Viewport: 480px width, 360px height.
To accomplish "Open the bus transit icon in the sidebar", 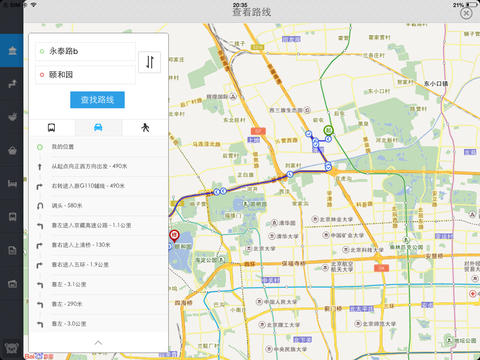I will [12, 217].
